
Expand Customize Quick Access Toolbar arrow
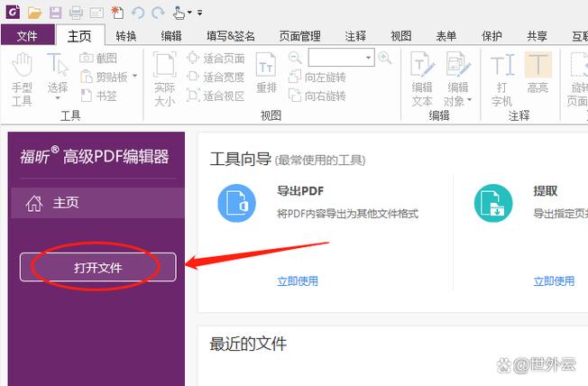coord(200,13)
